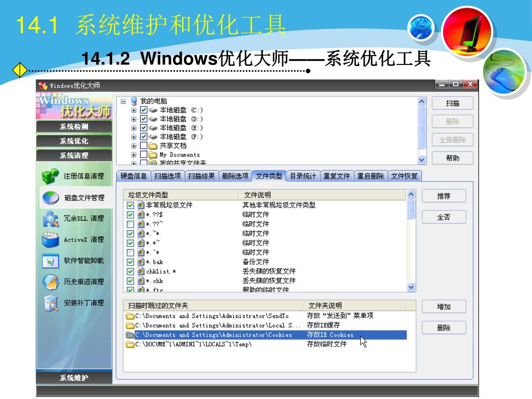Expand 本地磁盘 (D:) tree node

coord(134,119)
